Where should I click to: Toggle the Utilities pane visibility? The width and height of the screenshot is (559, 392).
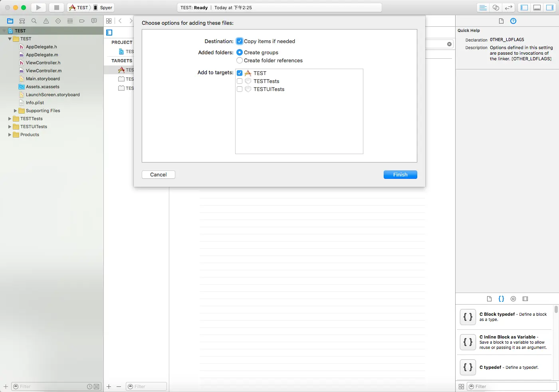pos(550,8)
